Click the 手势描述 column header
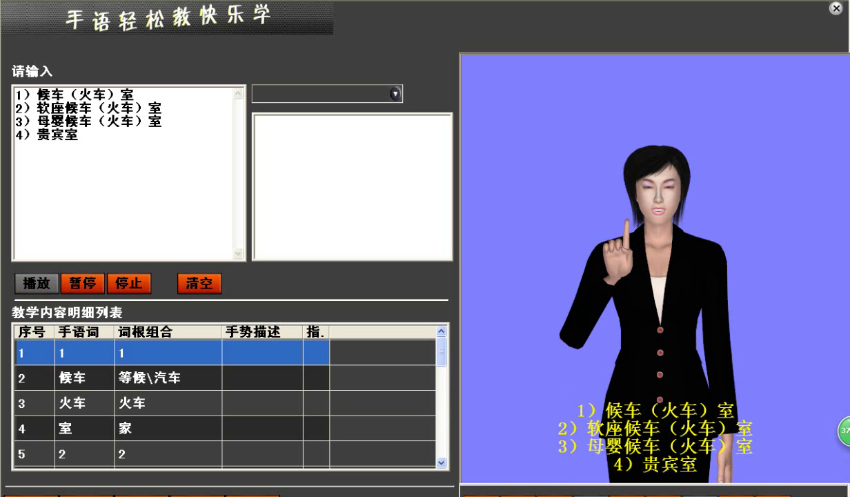850x497 pixels. [x=262, y=332]
